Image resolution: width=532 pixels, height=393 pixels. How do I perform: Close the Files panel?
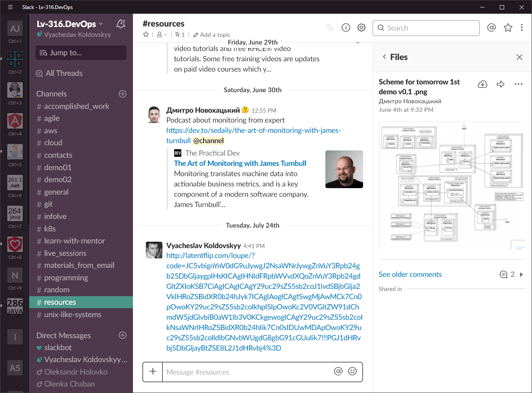(519, 57)
